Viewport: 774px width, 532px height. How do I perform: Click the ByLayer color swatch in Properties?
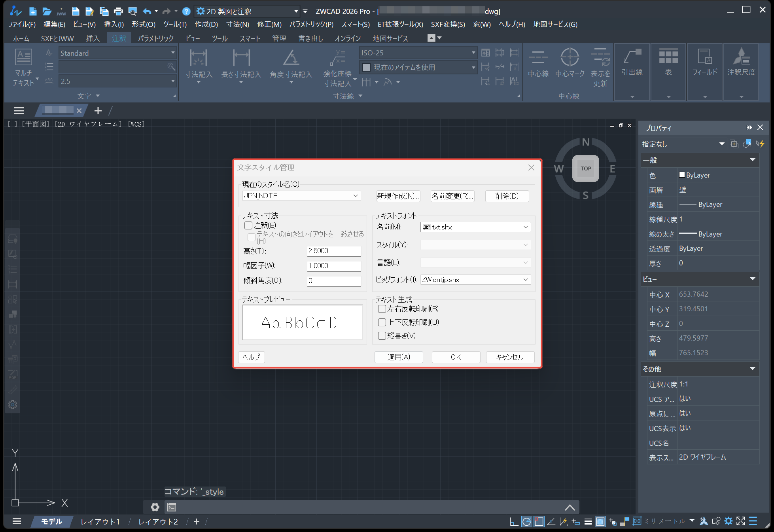[682, 175]
